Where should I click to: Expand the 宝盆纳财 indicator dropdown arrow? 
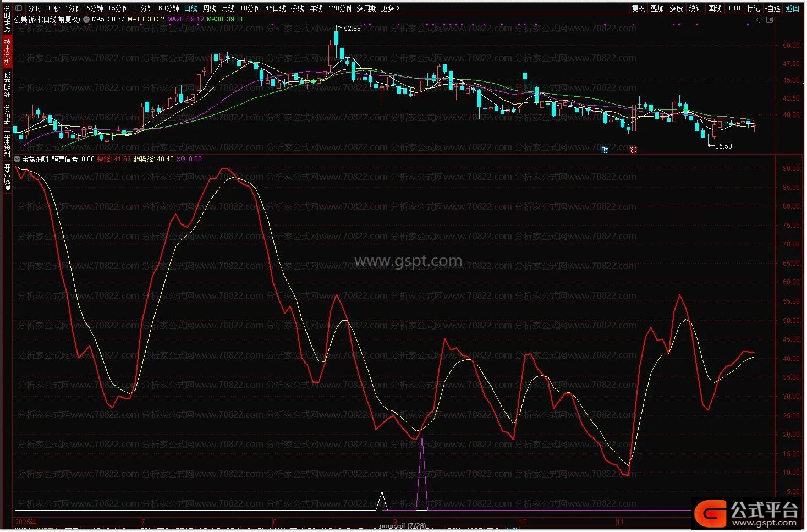coord(18,159)
